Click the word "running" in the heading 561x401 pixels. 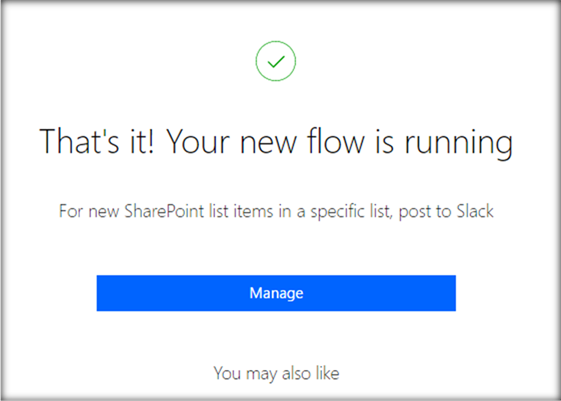[x=459, y=143]
